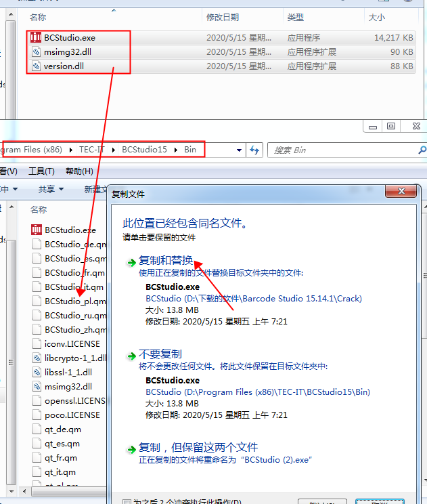Select BCStudio_es.qm file icon
This screenshot has width=427, height=504.
coord(37,258)
